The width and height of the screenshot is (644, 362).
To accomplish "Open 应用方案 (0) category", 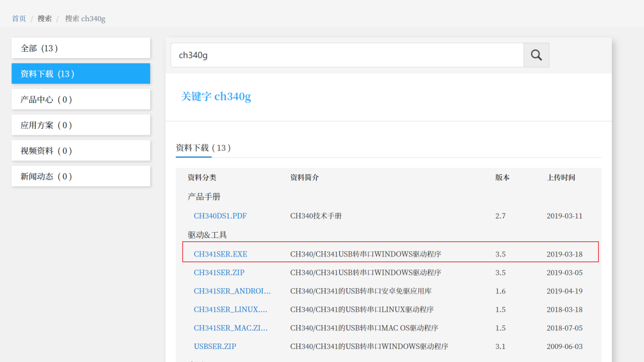I will point(81,124).
